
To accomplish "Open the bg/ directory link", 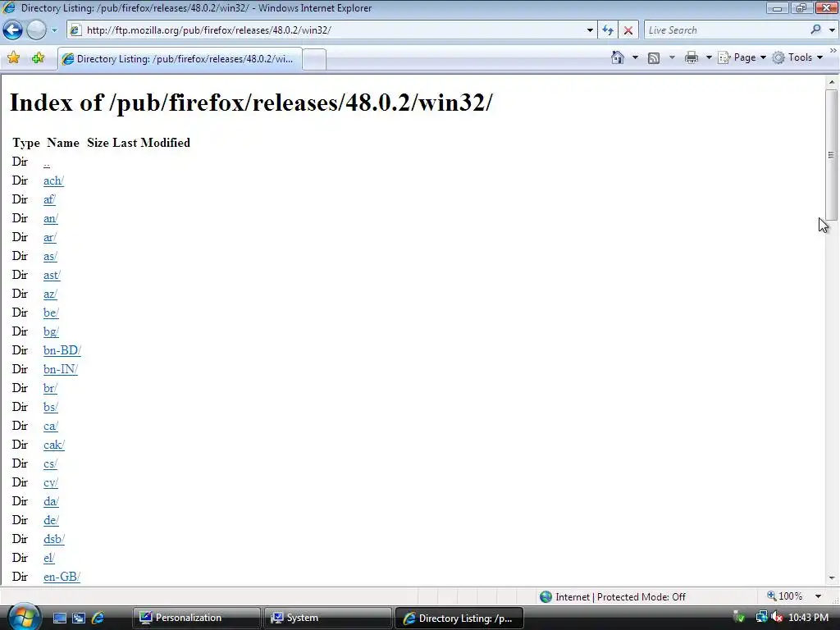I will 51,331.
